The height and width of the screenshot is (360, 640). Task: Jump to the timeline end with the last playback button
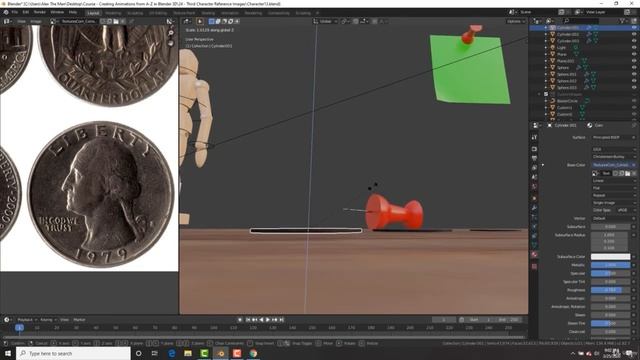pyautogui.click(x=281, y=320)
